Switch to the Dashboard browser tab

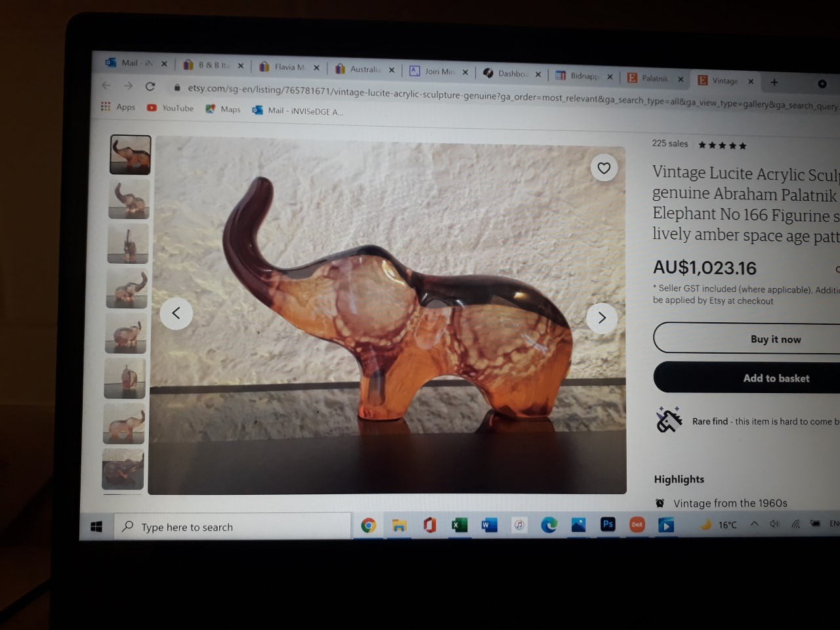click(511, 73)
